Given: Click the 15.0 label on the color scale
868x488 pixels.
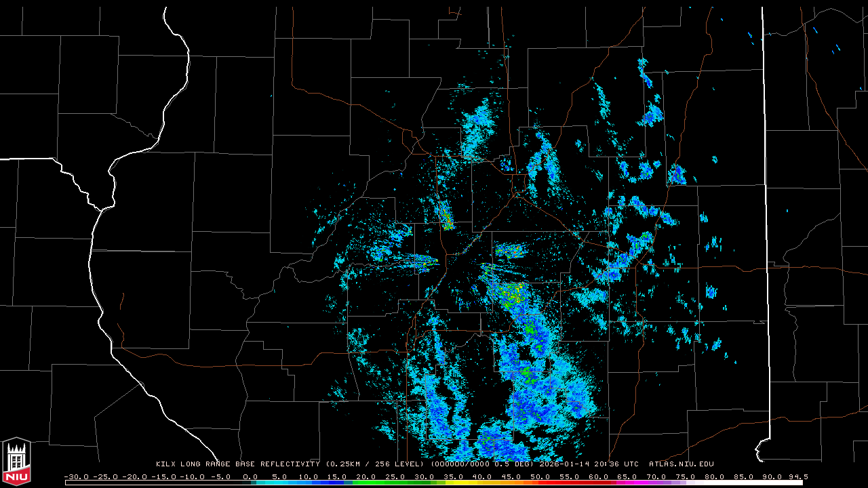Looking at the screenshot, I should point(336,476).
